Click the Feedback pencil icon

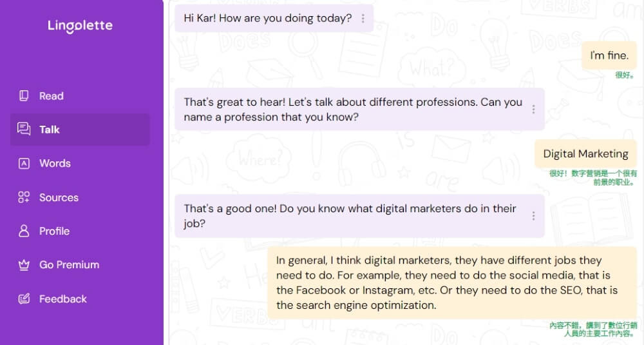pyautogui.click(x=24, y=299)
